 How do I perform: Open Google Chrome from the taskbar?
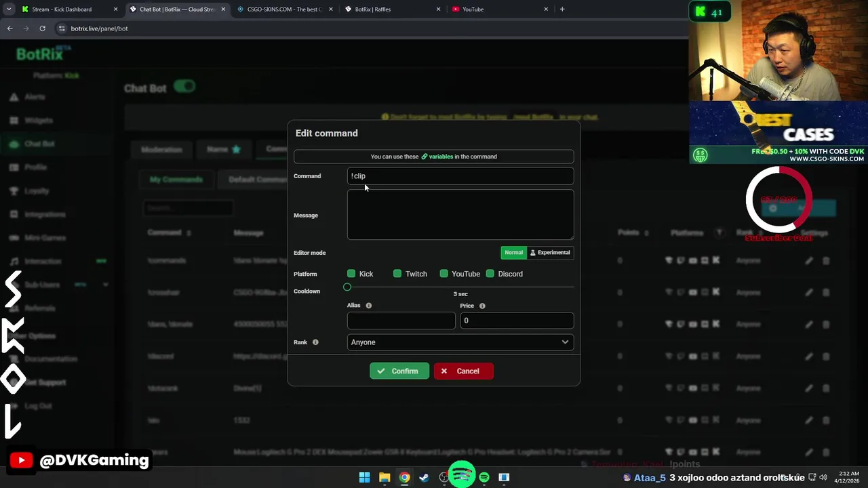pyautogui.click(x=404, y=477)
